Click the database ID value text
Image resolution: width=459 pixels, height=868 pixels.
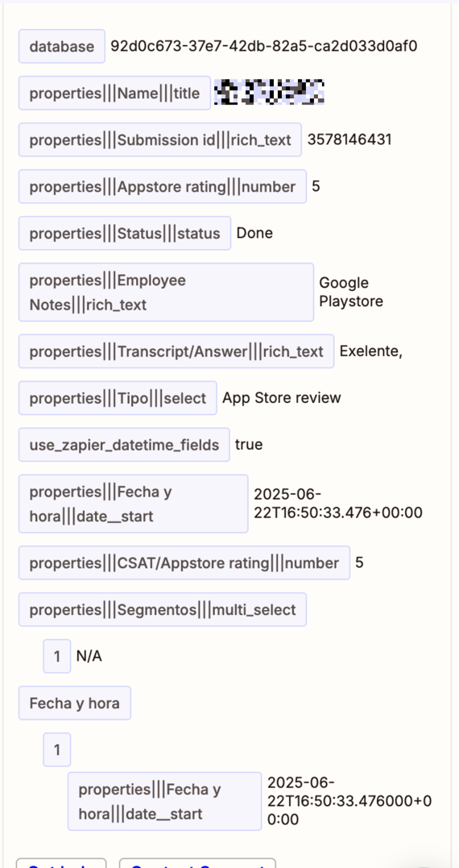point(264,46)
